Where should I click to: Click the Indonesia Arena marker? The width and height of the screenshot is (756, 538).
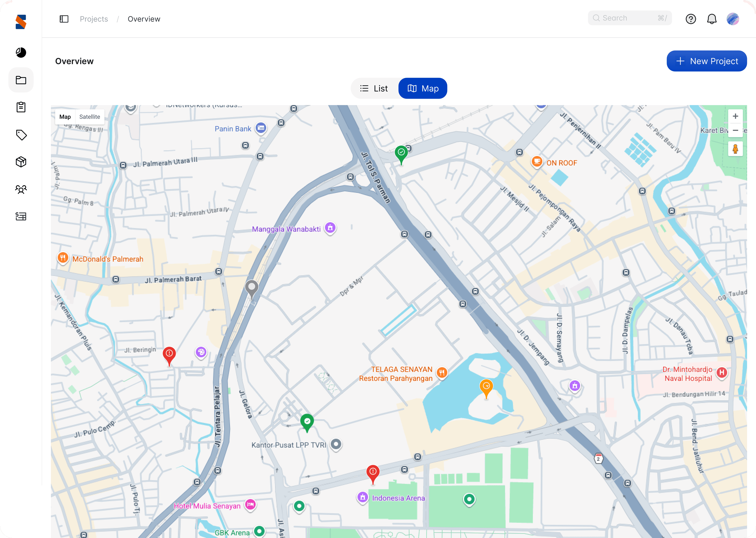pos(363,497)
